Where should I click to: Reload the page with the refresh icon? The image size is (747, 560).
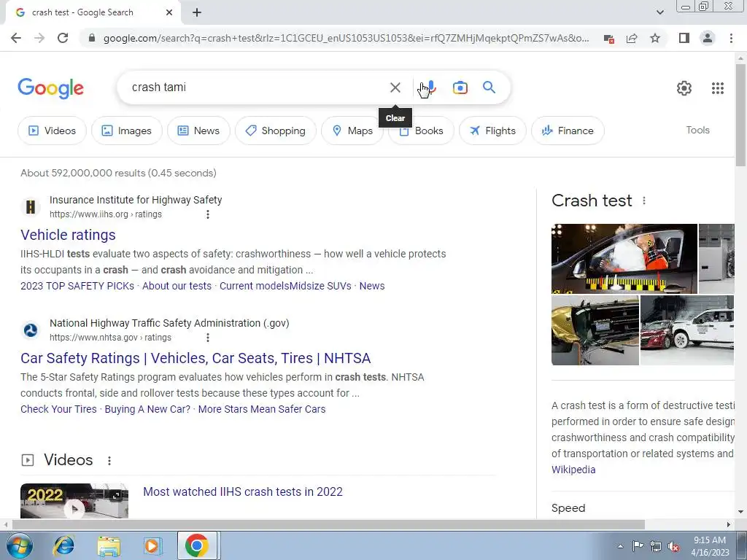[63, 38]
